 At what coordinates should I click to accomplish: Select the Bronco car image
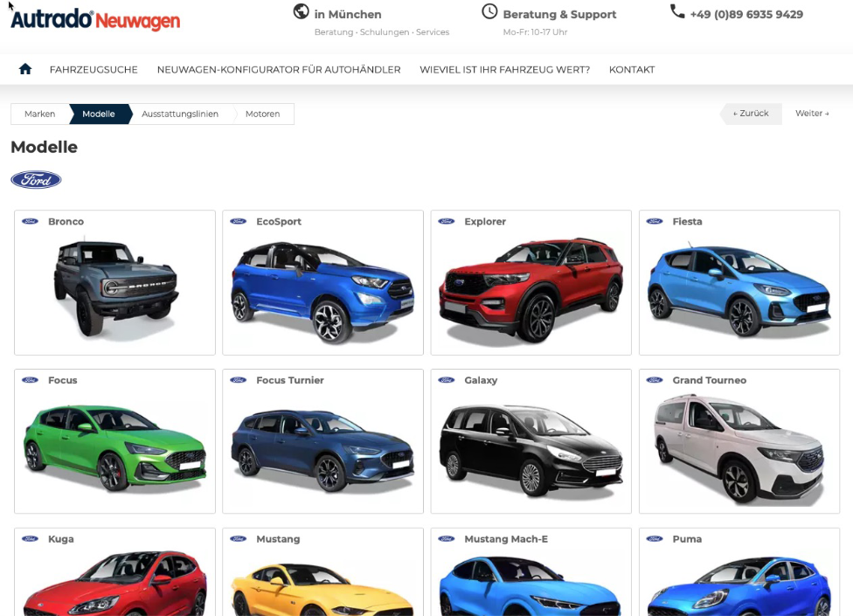[x=116, y=288]
